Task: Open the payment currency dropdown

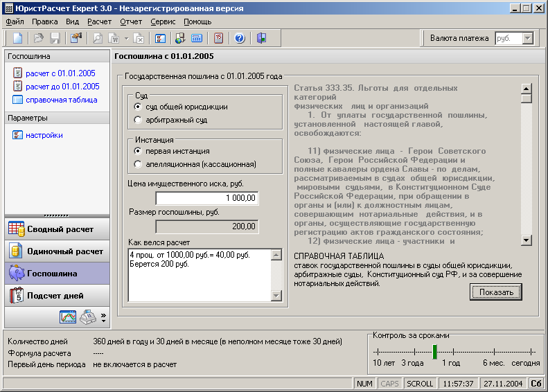Action: point(528,38)
